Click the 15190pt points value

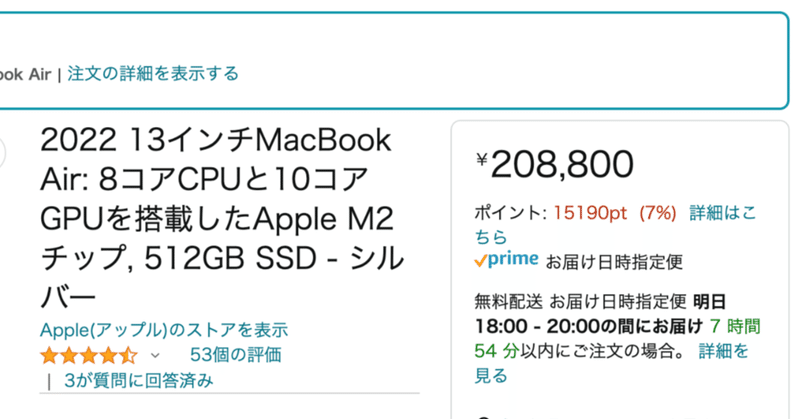pyautogui.click(x=590, y=213)
